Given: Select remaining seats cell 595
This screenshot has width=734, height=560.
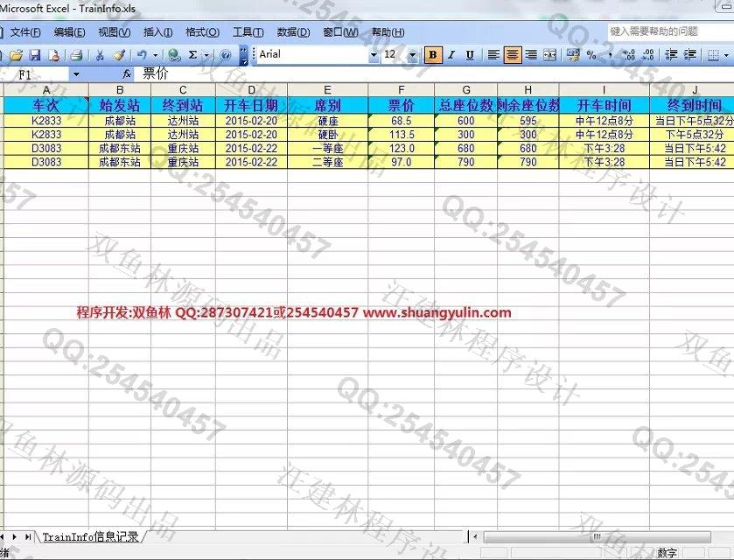Looking at the screenshot, I should tap(528, 121).
